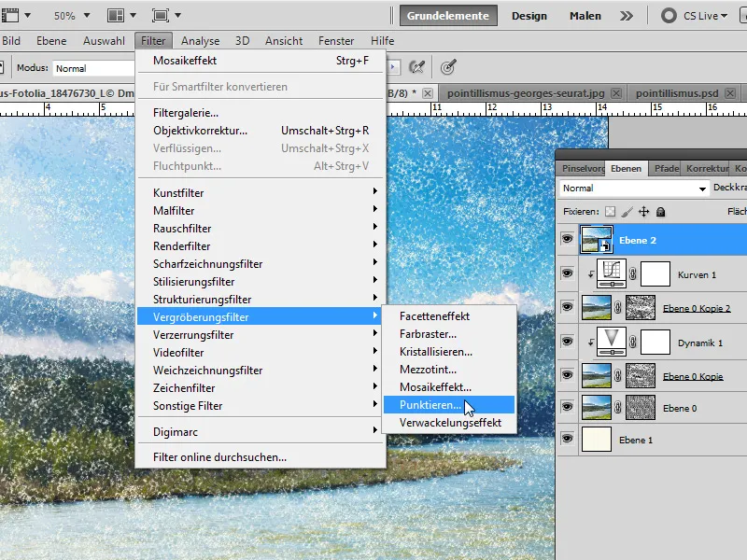
Task: Open the CS Live menu button
Action: (705, 16)
